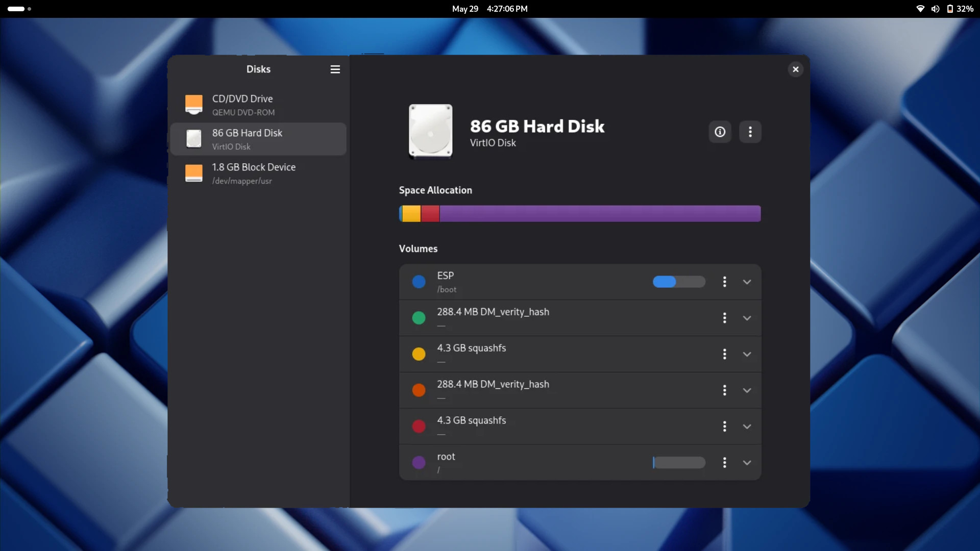Select 86 GB Hard Disk in sidebar

258,139
